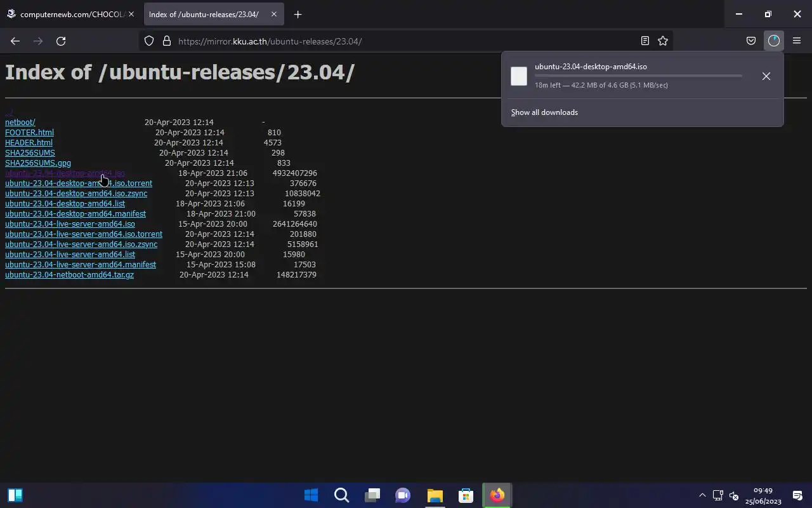Screen dimensions: 812x508
Task: Click the file size 2641264640
Action: point(295,224)
